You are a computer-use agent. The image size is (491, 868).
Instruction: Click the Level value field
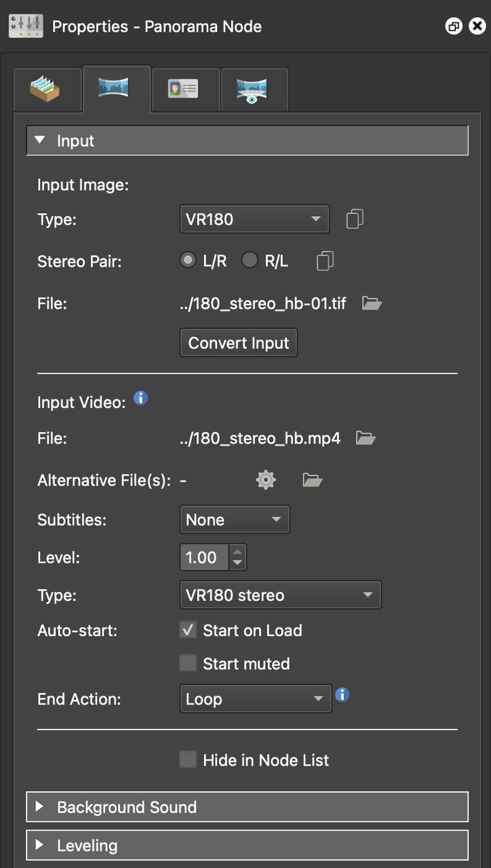(204, 557)
